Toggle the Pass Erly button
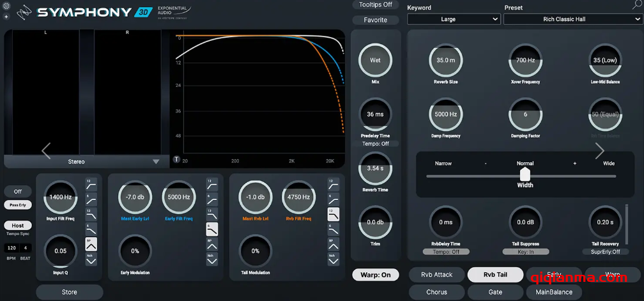The width and height of the screenshot is (644, 301). click(18, 205)
